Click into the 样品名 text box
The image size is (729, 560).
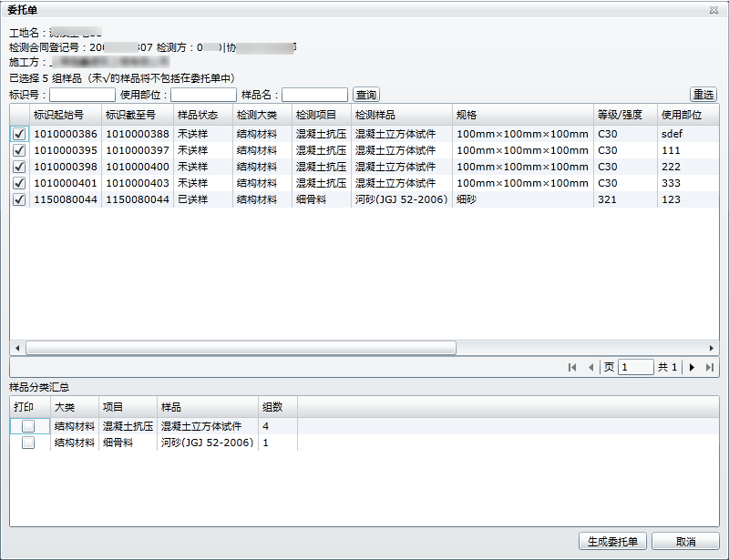314,95
